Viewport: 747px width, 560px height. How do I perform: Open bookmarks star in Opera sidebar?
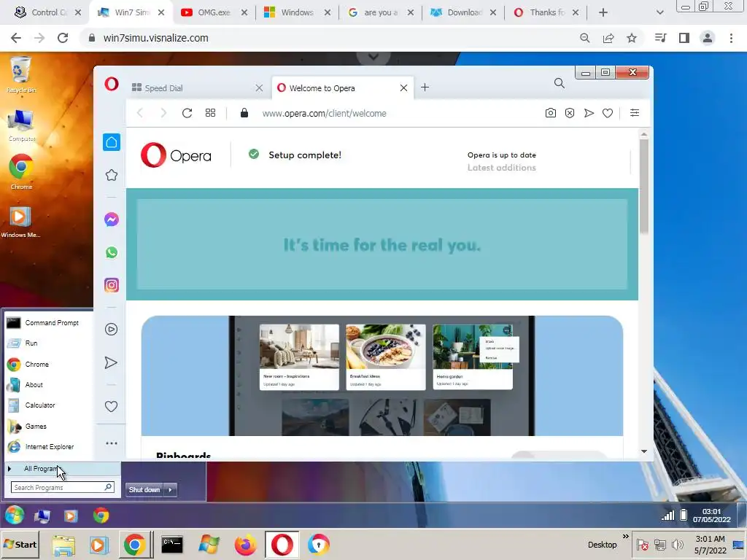[x=112, y=175]
